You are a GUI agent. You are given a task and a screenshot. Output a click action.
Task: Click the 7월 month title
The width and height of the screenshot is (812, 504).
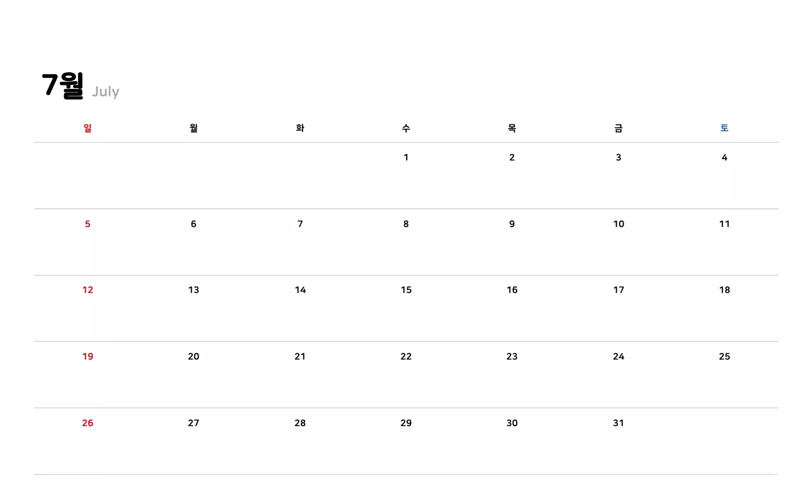coord(62,86)
